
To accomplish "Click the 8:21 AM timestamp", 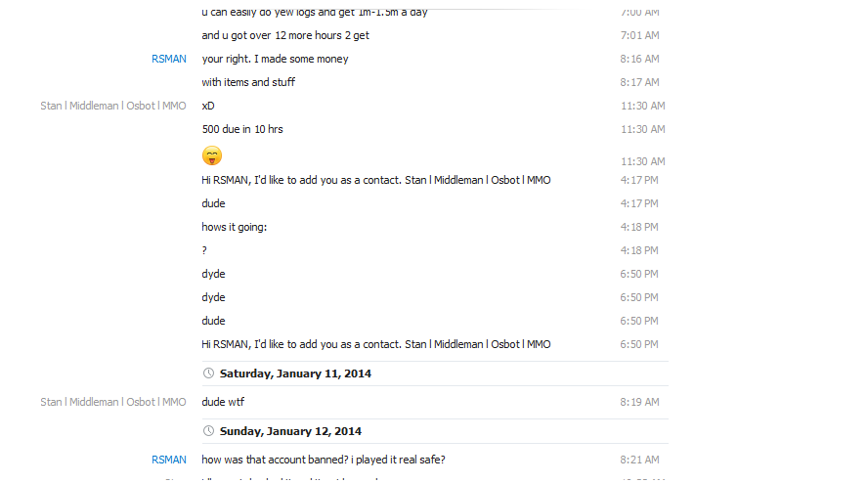I will (x=639, y=460).
